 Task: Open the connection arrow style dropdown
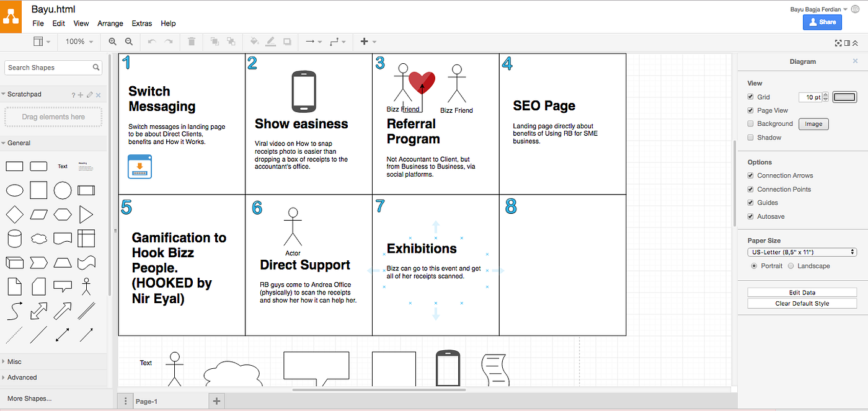[313, 42]
